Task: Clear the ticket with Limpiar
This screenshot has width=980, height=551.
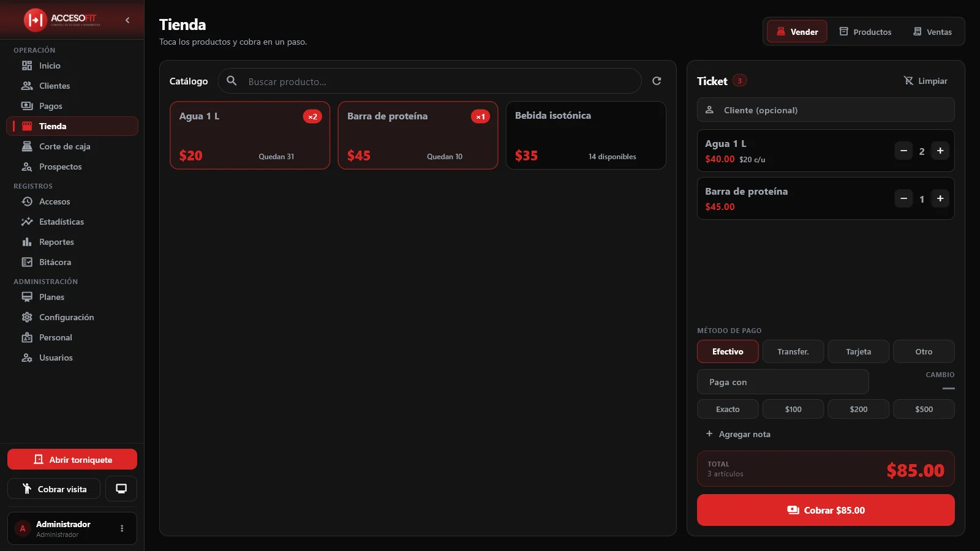Action: [925, 81]
